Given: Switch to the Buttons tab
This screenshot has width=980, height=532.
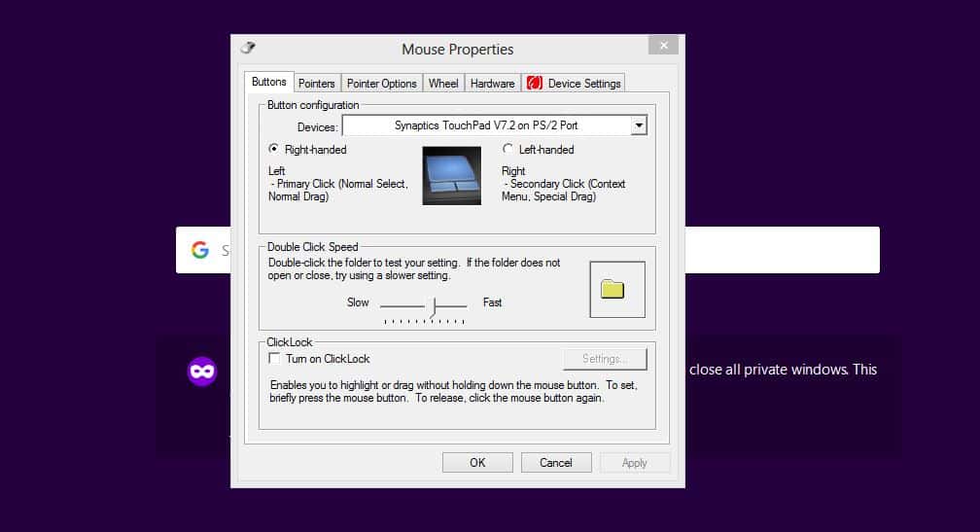Looking at the screenshot, I should (x=269, y=83).
